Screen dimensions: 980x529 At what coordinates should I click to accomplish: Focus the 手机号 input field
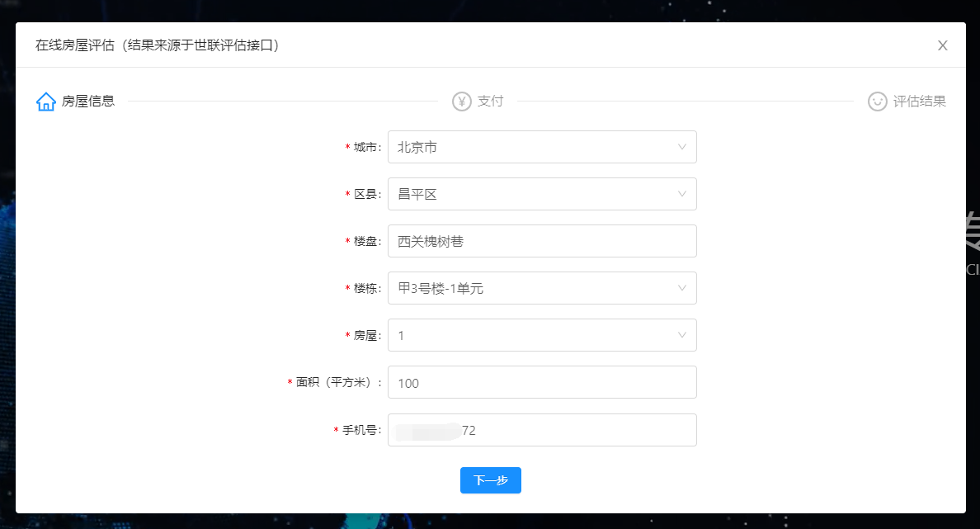pyautogui.click(x=542, y=430)
